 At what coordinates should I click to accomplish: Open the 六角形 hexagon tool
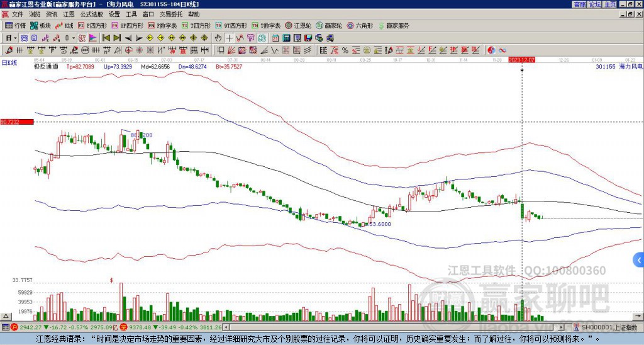(x=360, y=25)
